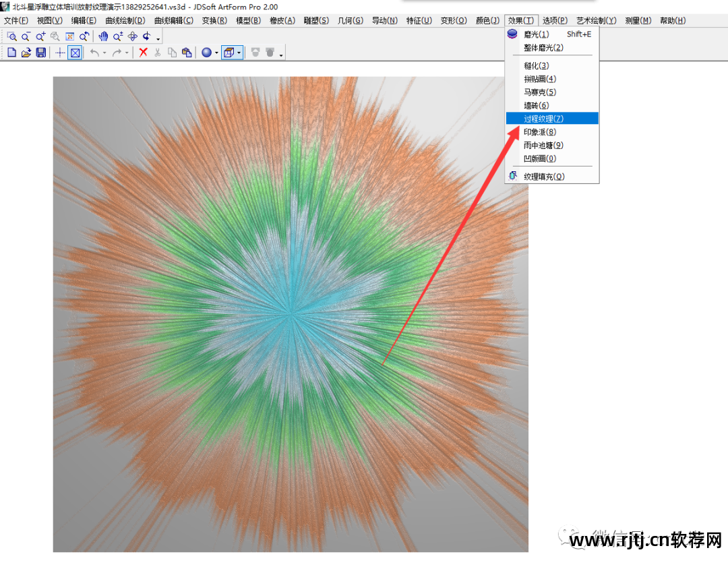The width and height of the screenshot is (728, 571).
Task: Open the 导动(N) menu
Action: coord(385,20)
